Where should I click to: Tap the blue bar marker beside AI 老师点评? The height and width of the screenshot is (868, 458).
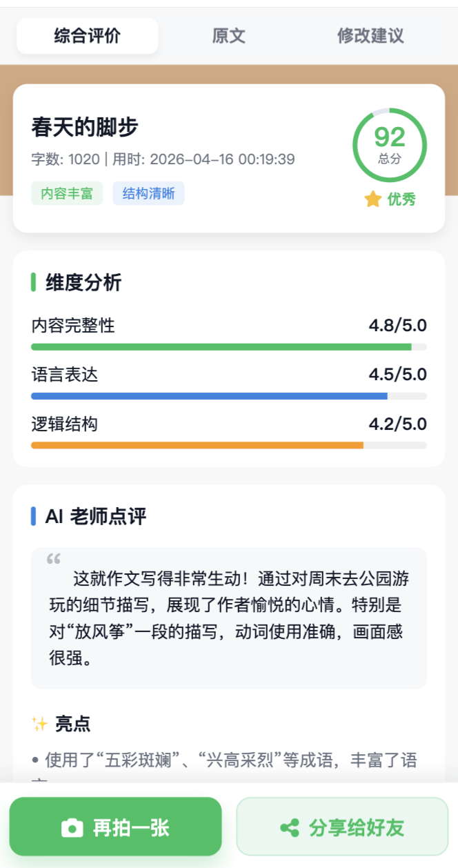pos(32,514)
